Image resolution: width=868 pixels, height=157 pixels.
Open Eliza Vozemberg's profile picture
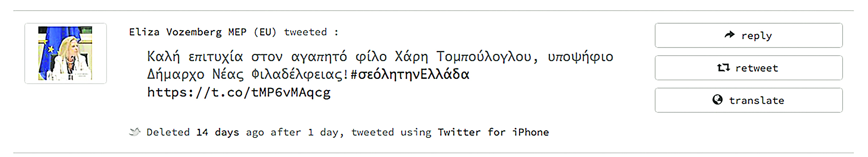click(65, 53)
